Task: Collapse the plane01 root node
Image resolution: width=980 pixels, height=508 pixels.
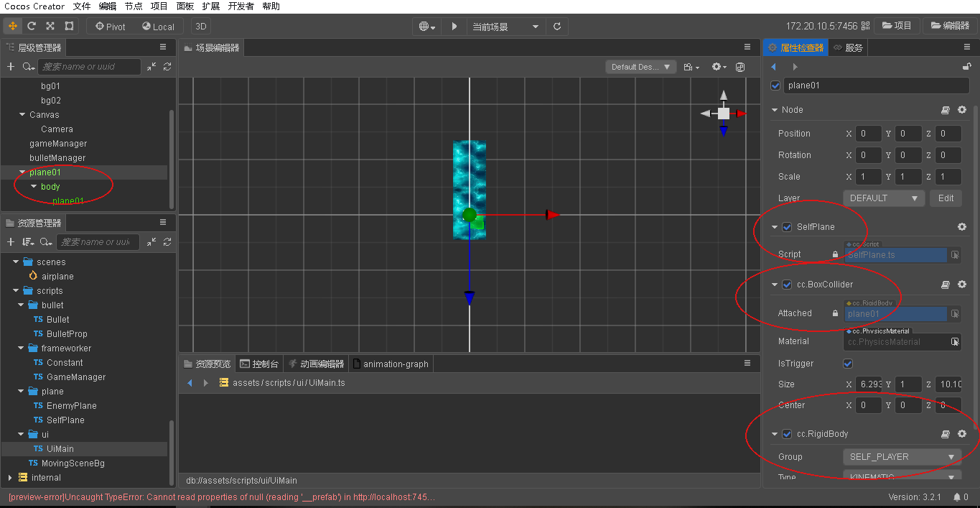Action: click(22, 172)
